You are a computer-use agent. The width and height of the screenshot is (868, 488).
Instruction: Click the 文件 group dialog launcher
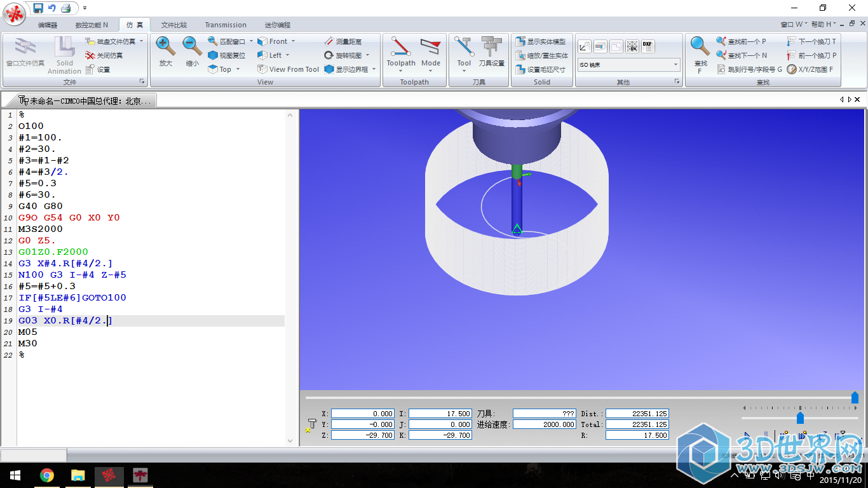[x=142, y=82]
